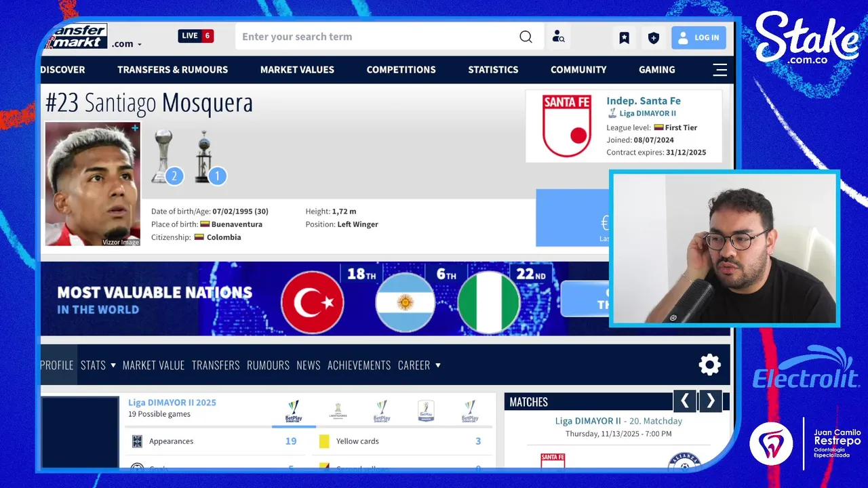Click the Appearances value 19

coord(291,441)
